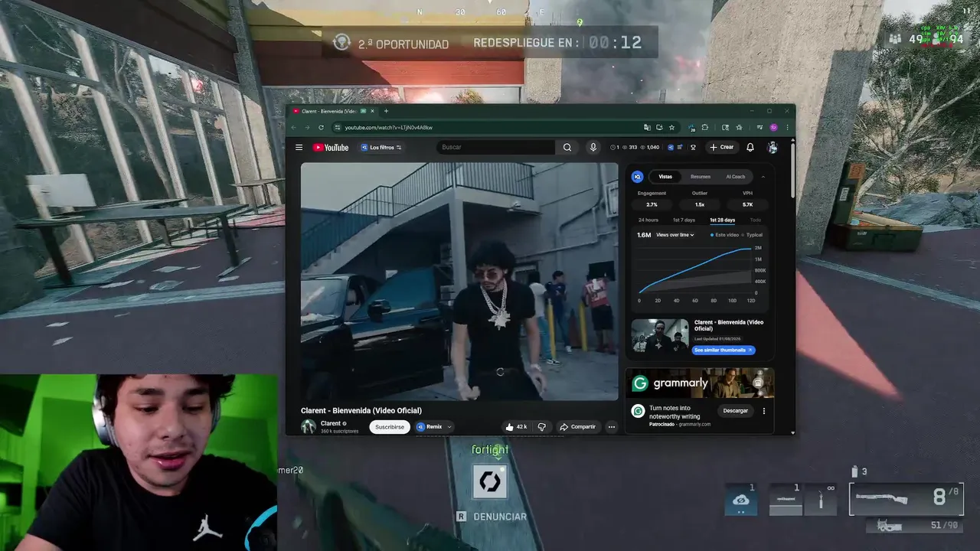Image resolution: width=980 pixels, height=551 pixels.
Task: Select the 1st 28 days range
Action: pos(722,220)
